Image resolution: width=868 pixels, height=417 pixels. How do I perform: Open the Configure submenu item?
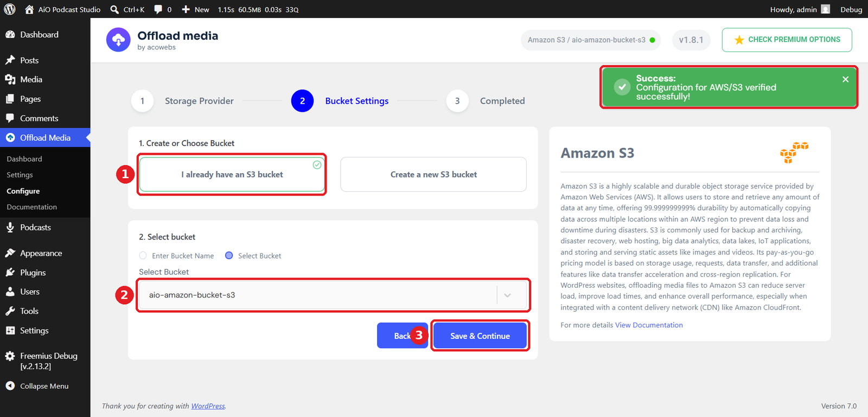click(23, 191)
